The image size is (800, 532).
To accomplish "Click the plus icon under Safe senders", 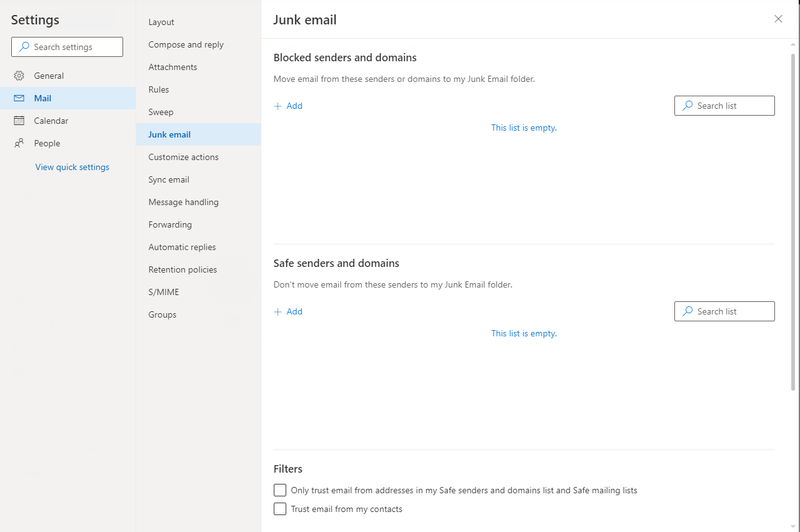I will [x=278, y=312].
